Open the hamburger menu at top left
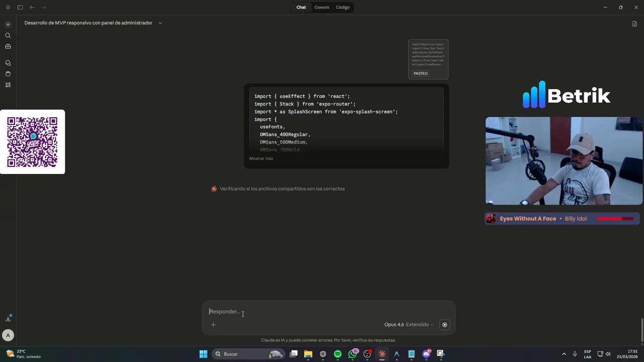 coord(8,8)
